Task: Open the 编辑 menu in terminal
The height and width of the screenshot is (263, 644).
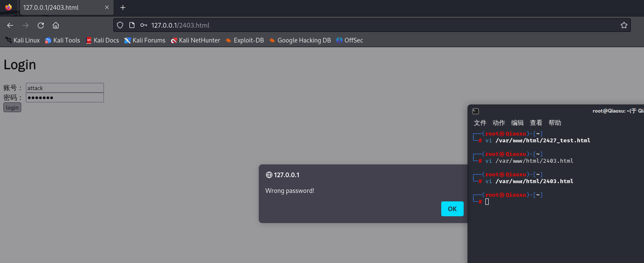Action: (517, 123)
